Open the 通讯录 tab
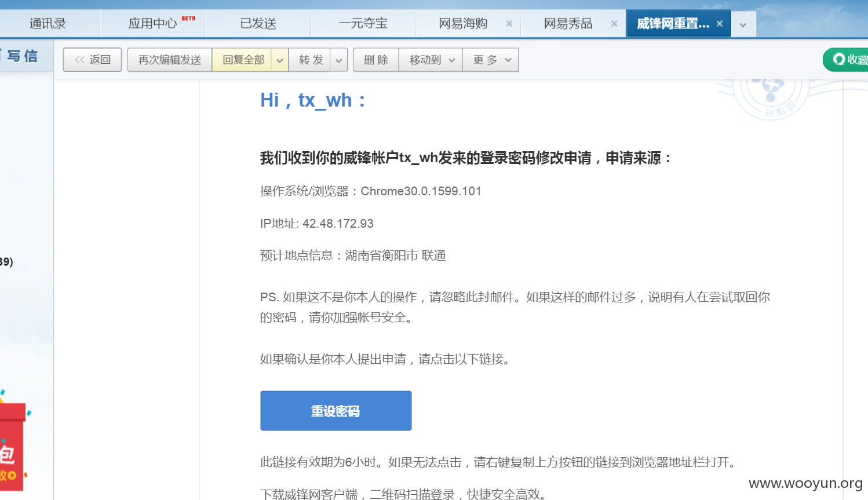868x500 pixels. pos(48,24)
